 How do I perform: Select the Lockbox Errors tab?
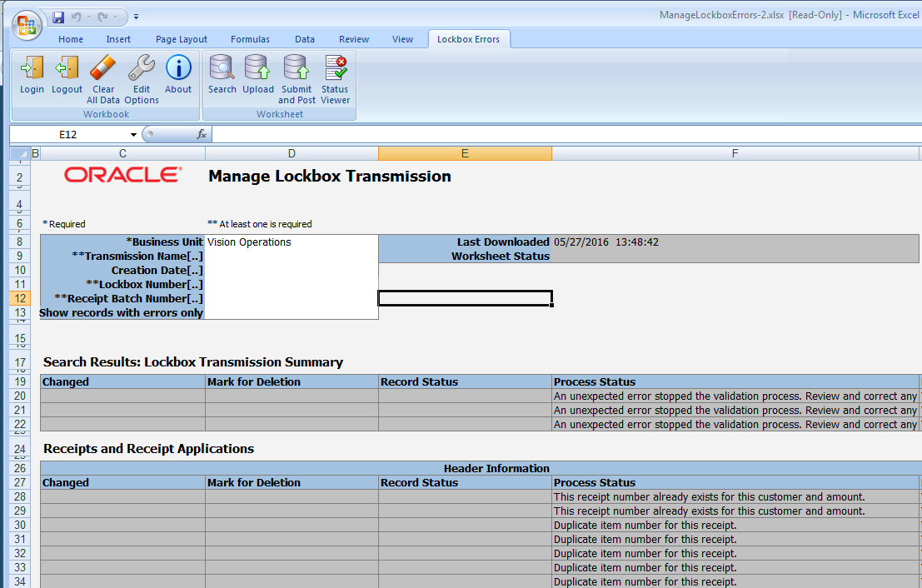pyautogui.click(x=469, y=39)
